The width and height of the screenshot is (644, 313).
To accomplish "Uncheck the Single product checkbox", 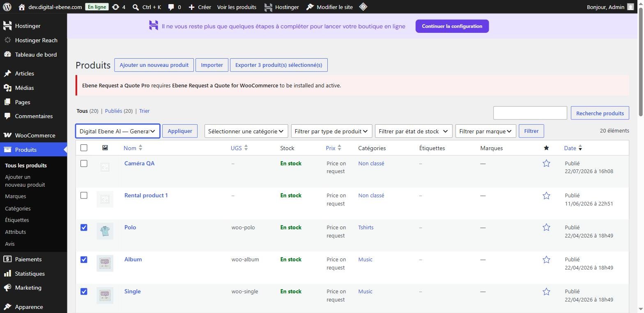I will pyautogui.click(x=84, y=291).
